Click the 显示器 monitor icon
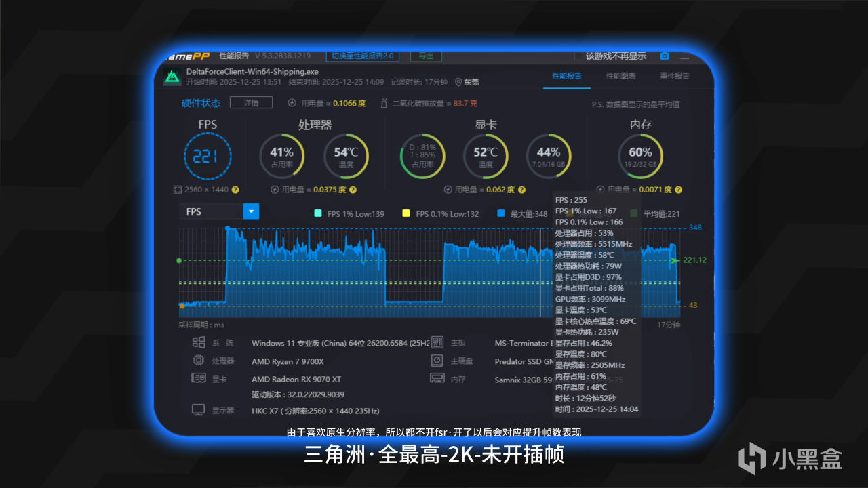 pos(199,410)
